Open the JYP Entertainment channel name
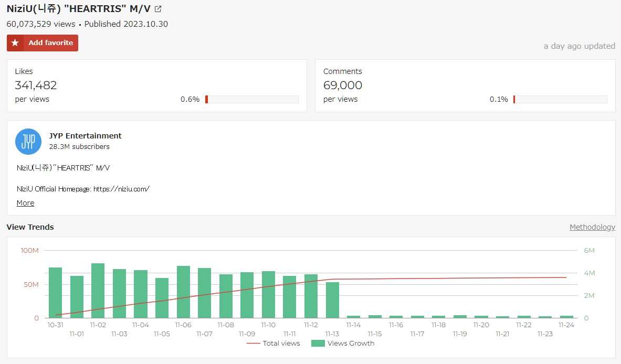Viewport: 621px width, 364px height. point(85,136)
